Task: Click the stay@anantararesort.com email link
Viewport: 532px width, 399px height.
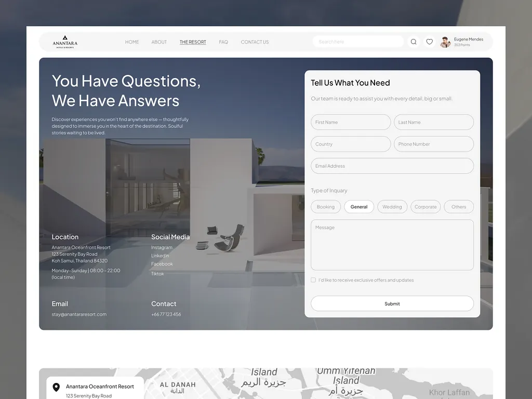Action: click(x=79, y=314)
